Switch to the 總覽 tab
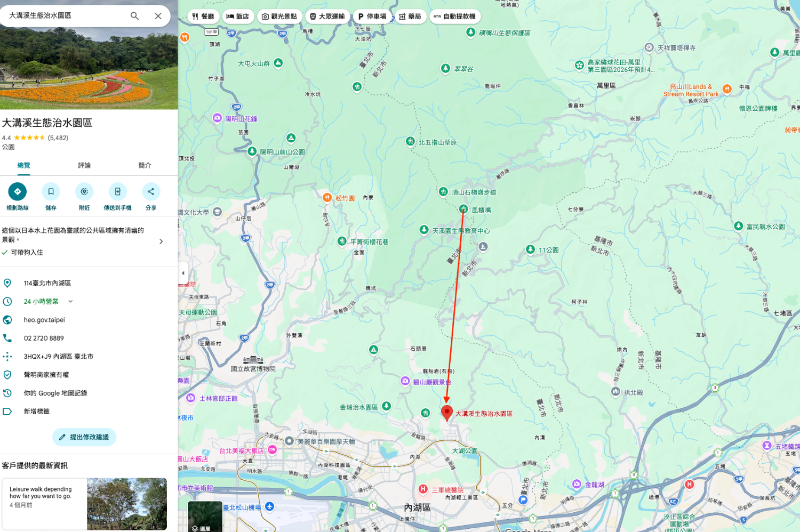Image resolution: width=800 pixels, height=532 pixels. click(24, 165)
